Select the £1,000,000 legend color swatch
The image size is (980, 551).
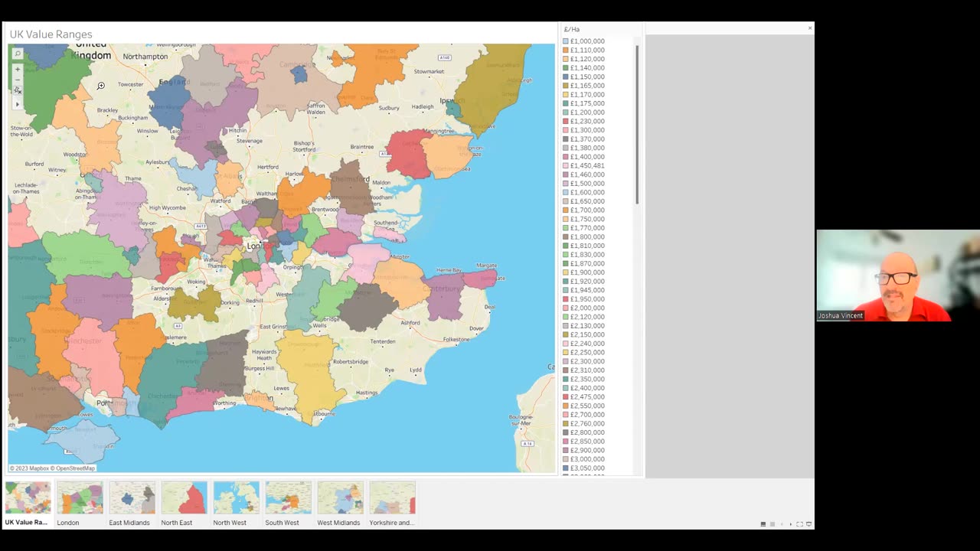(566, 41)
